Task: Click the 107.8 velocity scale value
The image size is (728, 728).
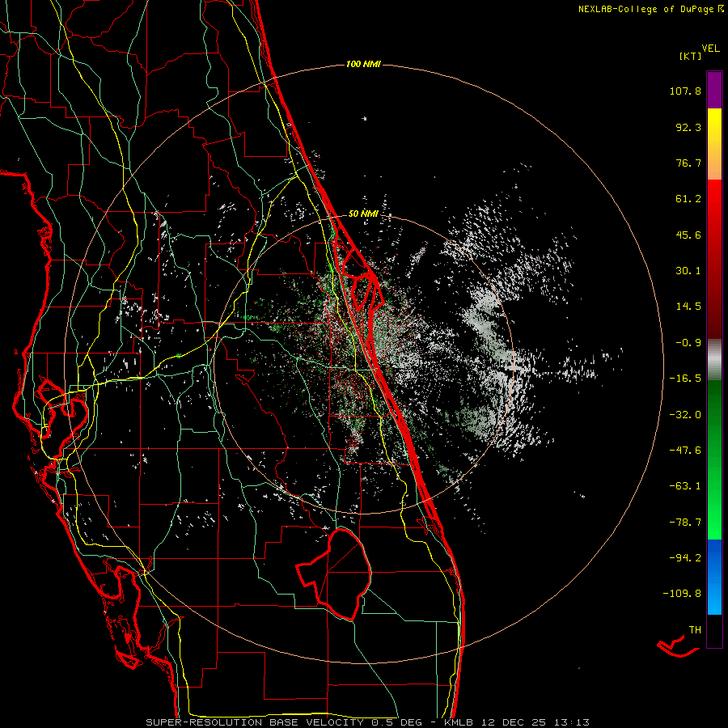Action: click(x=685, y=91)
